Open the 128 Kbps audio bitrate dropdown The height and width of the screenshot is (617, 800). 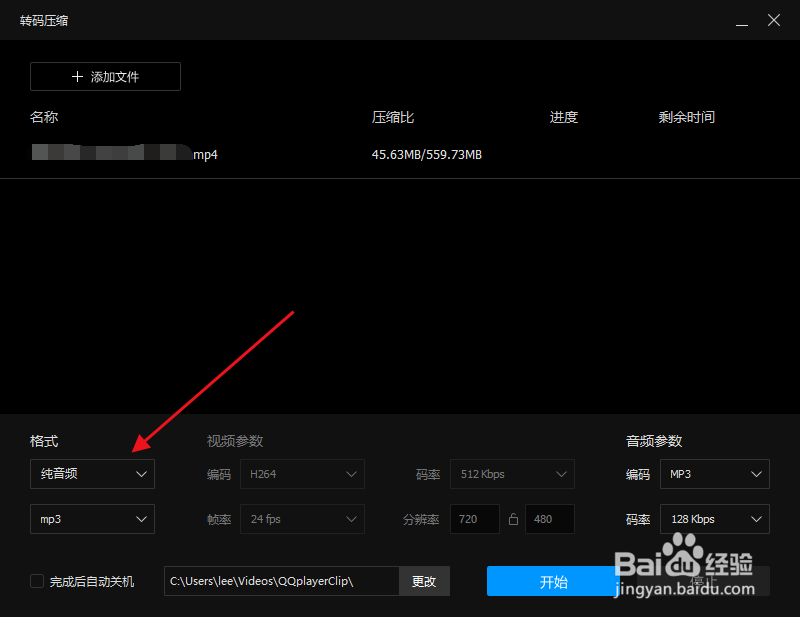[714, 519]
